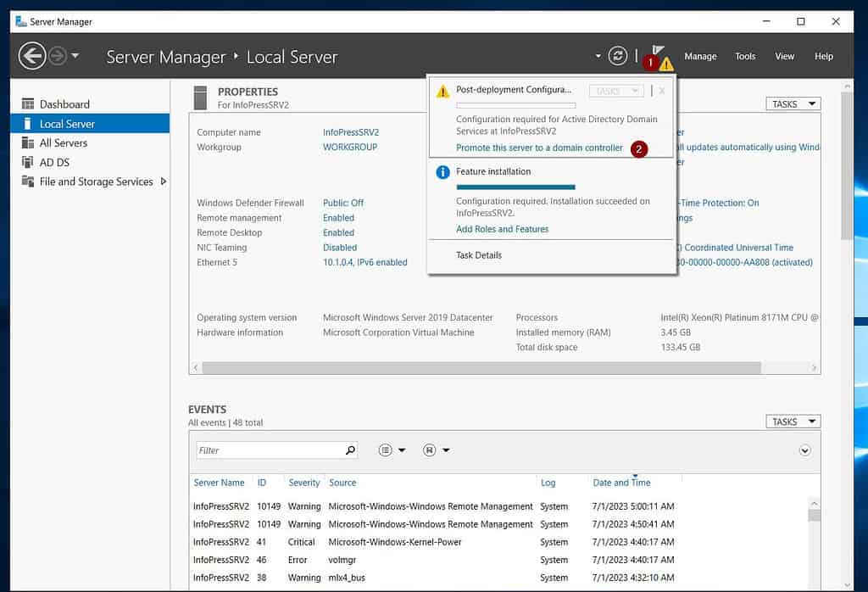868x592 pixels.
Task: Open Events TASKS dropdown
Action: tap(793, 422)
